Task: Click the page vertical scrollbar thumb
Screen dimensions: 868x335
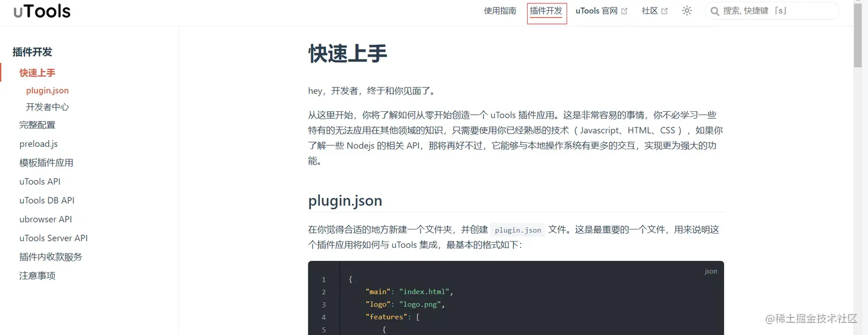Action: pos(858,34)
